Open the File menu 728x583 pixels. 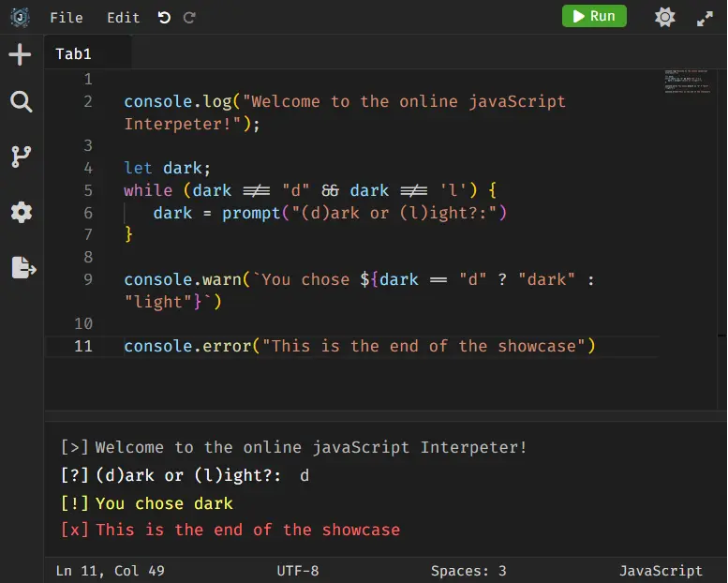[x=67, y=18]
